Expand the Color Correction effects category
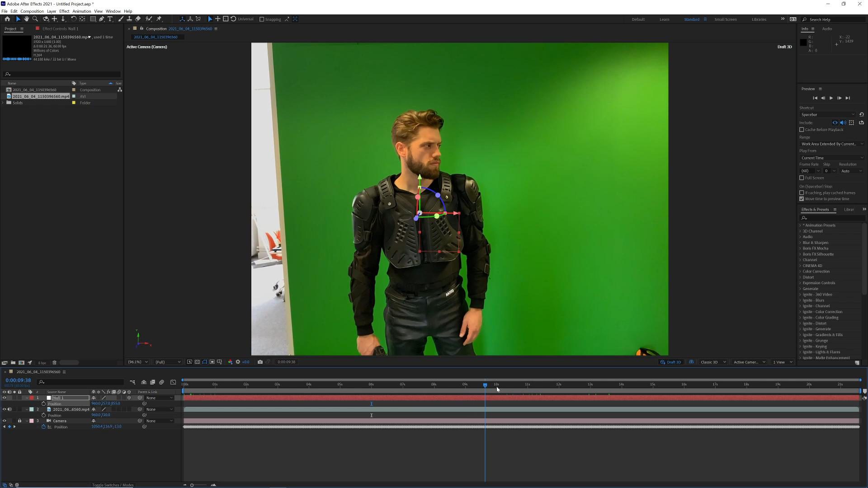This screenshot has height=488, width=868. 800,272
